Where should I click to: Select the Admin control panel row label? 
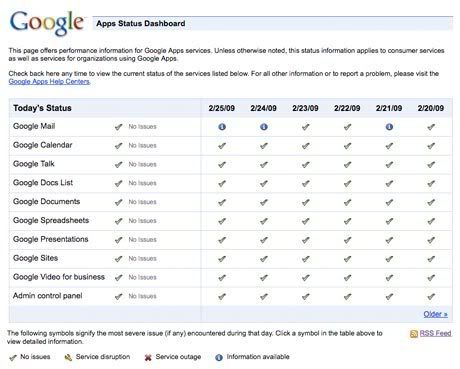(x=48, y=296)
